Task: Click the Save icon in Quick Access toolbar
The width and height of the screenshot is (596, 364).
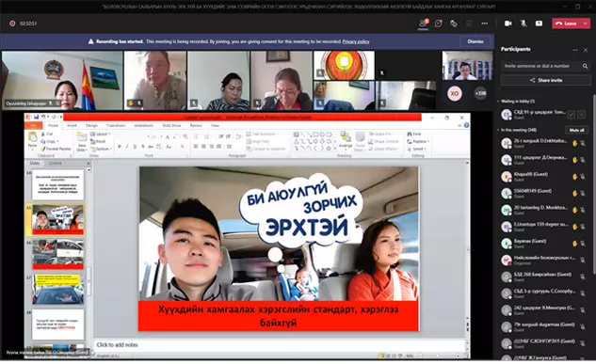Action: (36, 117)
